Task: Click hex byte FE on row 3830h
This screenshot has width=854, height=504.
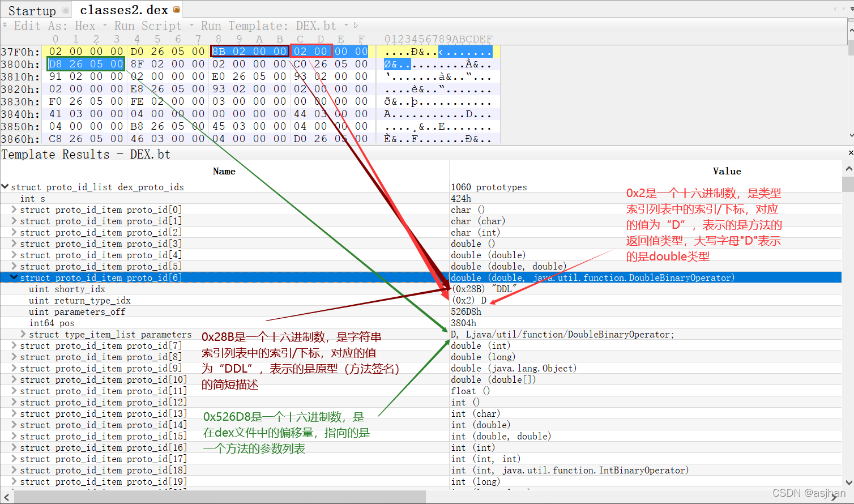Action: [137, 101]
